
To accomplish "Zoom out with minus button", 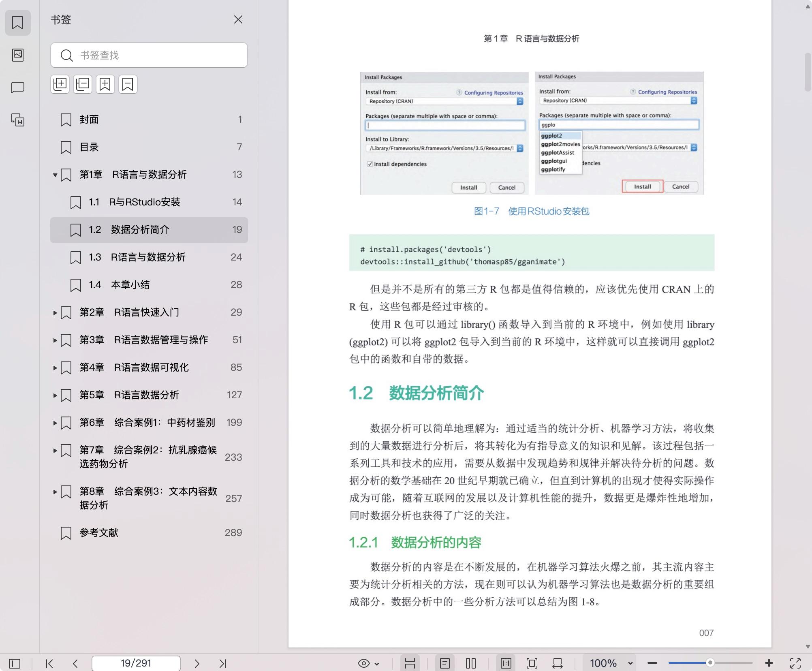I will pyautogui.click(x=652, y=663).
